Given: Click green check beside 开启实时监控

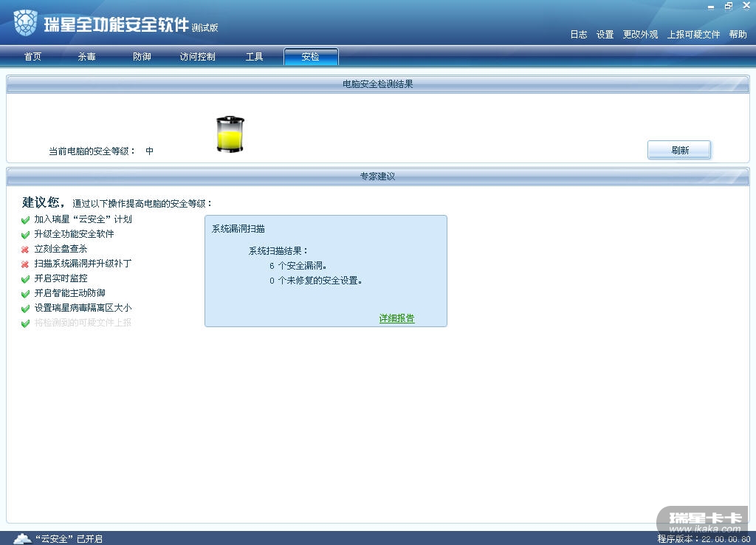Looking at the screenshot, I should click(26, 279).
